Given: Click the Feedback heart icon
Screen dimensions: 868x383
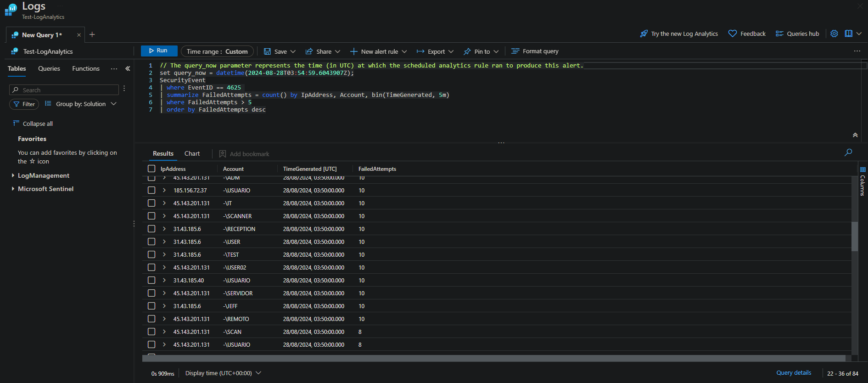Looking at the screenshot, I should click(733, 34).
